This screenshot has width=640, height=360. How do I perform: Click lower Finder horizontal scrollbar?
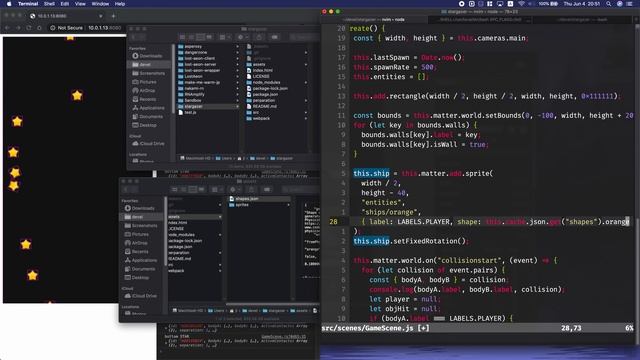pos(272,304)
